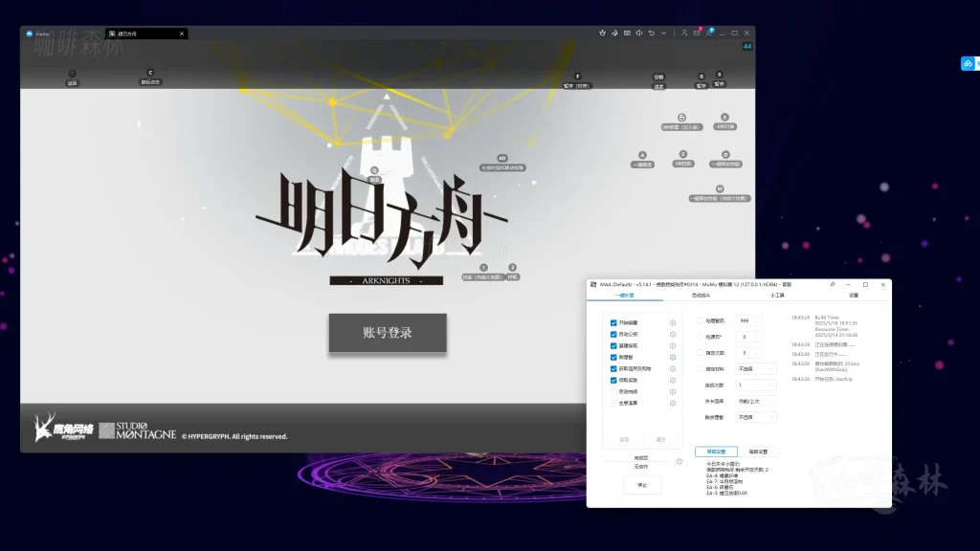Open the gear icon beside 生息演算
980x551 pixels.
coord(673,404)
